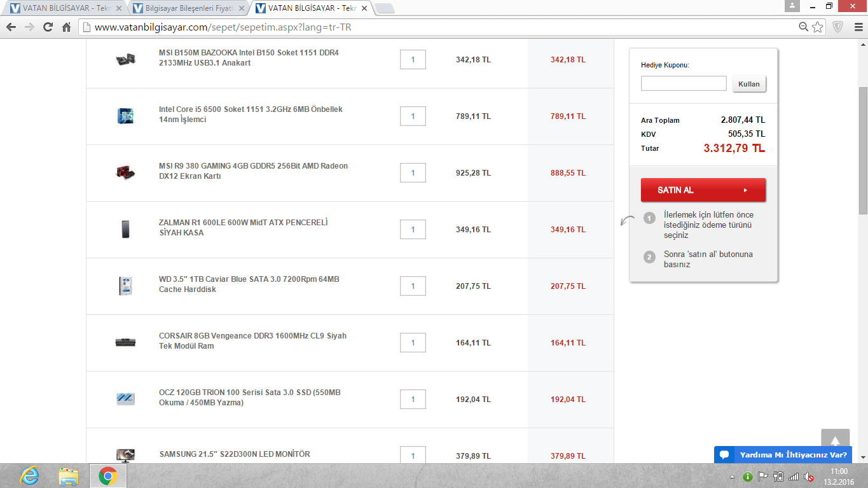
Task: Click the Tutar total 3.312,79 TL
Action: click(734, 148)
